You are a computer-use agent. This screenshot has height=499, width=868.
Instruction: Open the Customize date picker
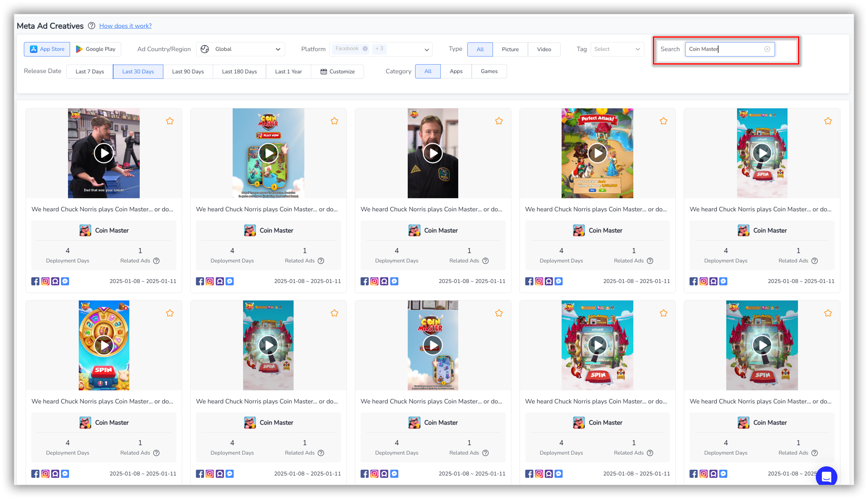point(338,72)
